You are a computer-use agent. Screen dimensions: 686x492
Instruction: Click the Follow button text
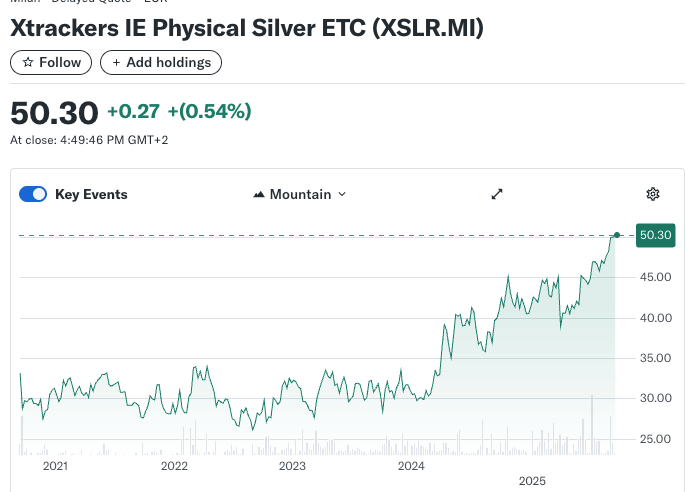tap(60, 62)
